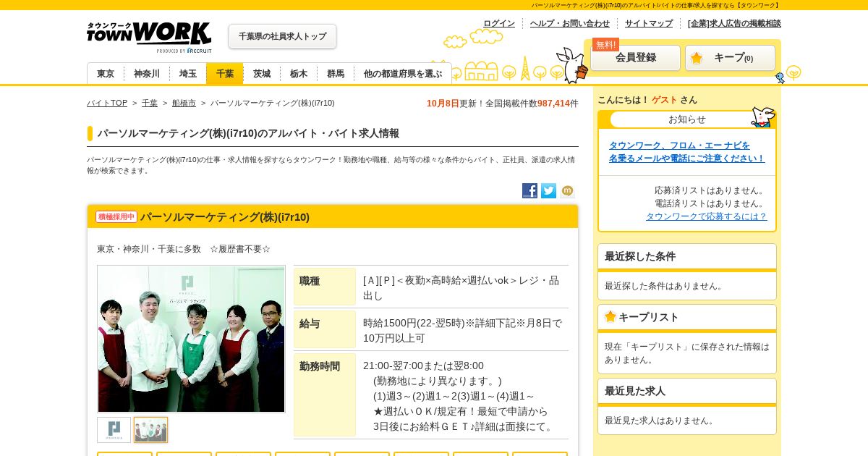
Task: Click the 給与 row label
Action: coord(325,329)
